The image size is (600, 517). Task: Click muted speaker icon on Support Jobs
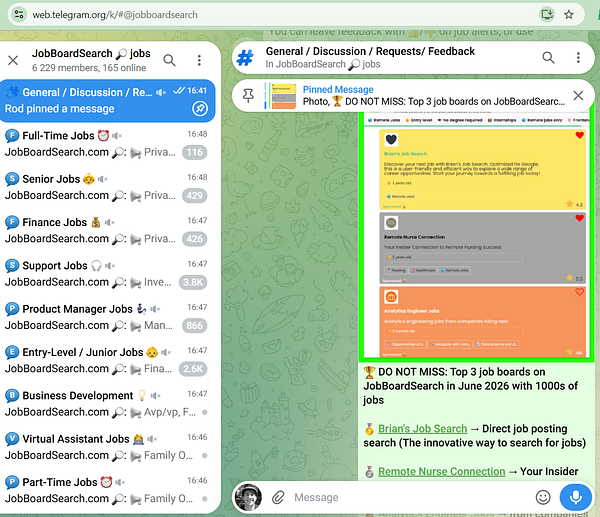[110, 265]
